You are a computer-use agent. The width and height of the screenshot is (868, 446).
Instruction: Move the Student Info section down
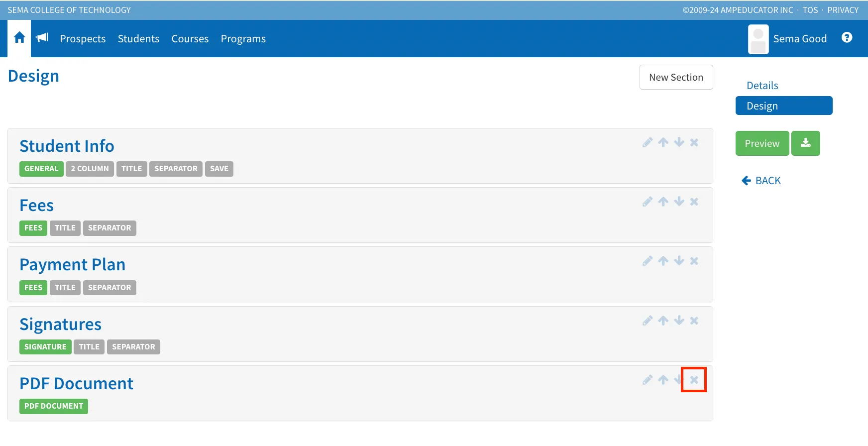pos(679,142)
